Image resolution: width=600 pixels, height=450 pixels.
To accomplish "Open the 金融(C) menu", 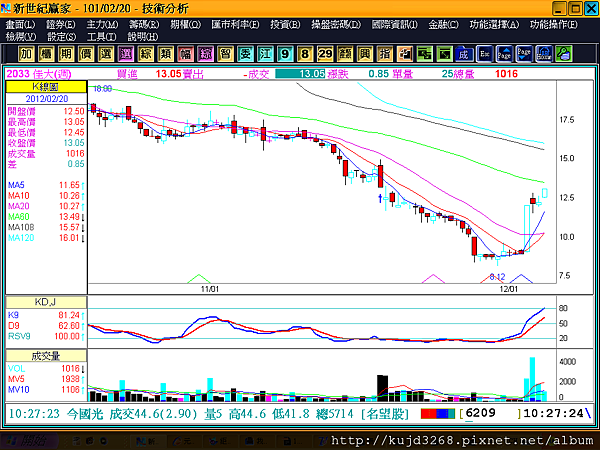I will [443, 25].
